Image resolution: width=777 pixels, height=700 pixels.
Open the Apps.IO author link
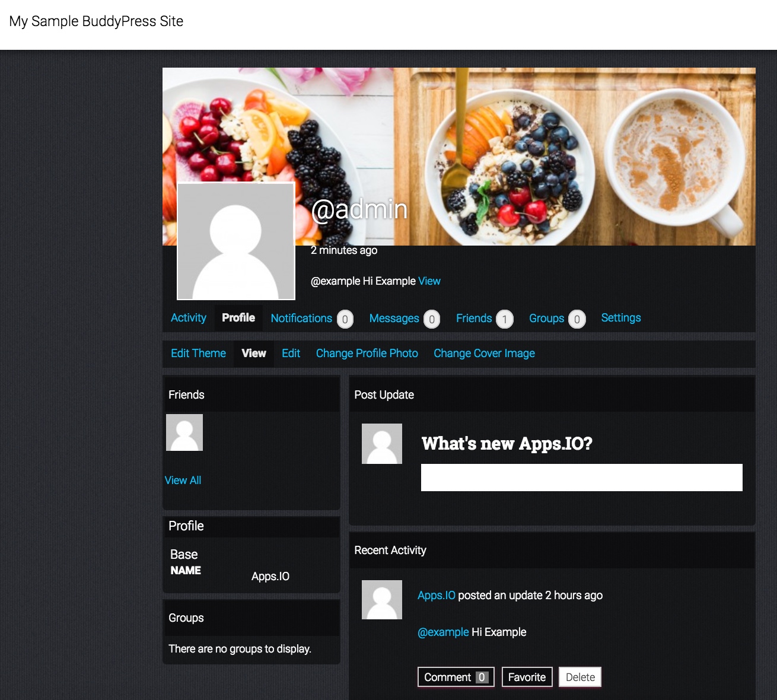437,596
